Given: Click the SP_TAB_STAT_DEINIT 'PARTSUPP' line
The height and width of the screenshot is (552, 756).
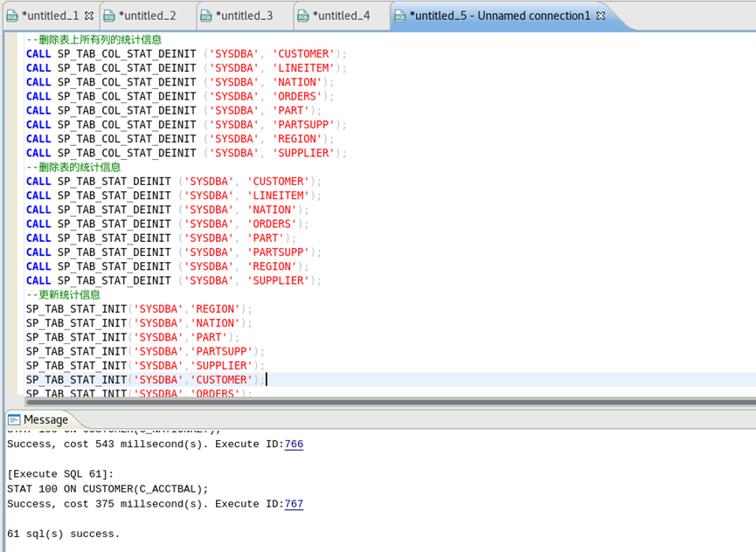Looking at the screenshot, I should pos(174,252).
